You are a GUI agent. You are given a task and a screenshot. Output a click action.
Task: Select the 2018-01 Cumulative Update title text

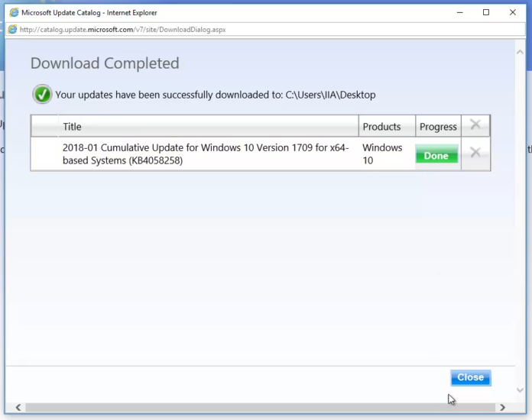pyautogui.click(x=206, y=154)
